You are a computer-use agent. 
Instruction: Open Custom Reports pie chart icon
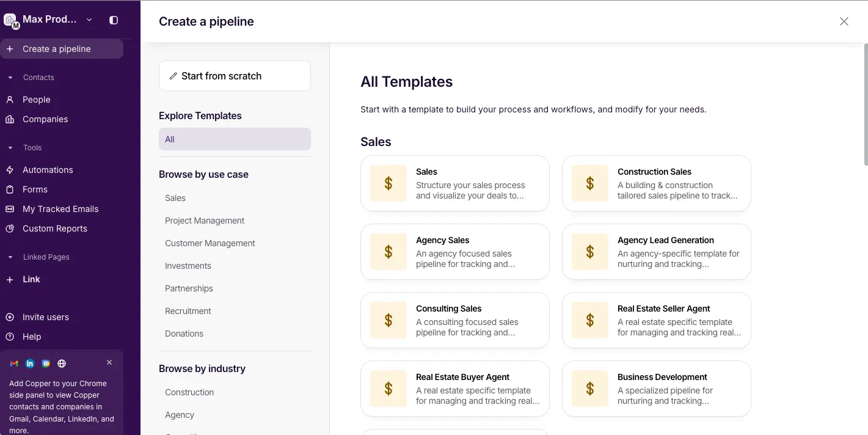[x=9, y=228]
